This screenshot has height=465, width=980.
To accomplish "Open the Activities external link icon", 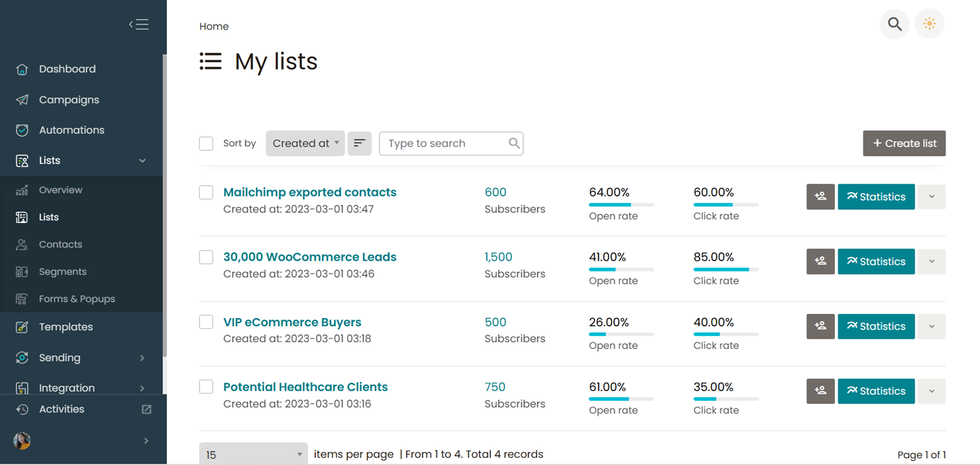I will tap(146, 409).
